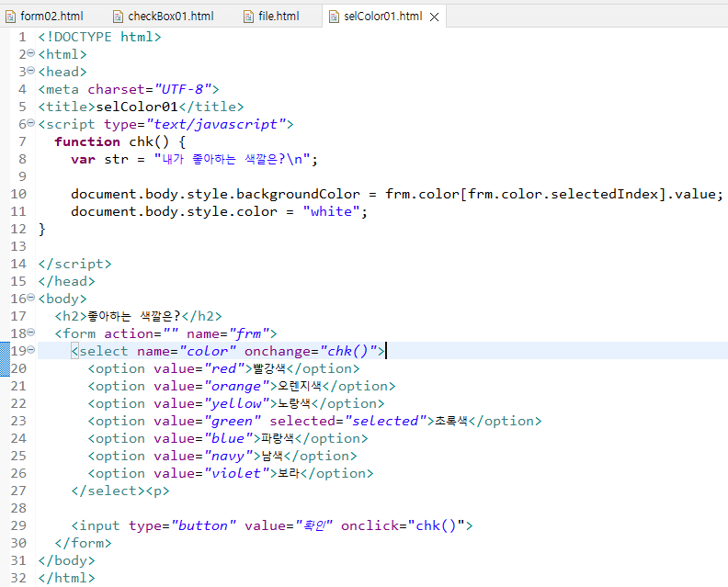This screenshot has height=587, width=728.
Task: Click line number 10 in the gutter
Action: (x=18, y=194)
